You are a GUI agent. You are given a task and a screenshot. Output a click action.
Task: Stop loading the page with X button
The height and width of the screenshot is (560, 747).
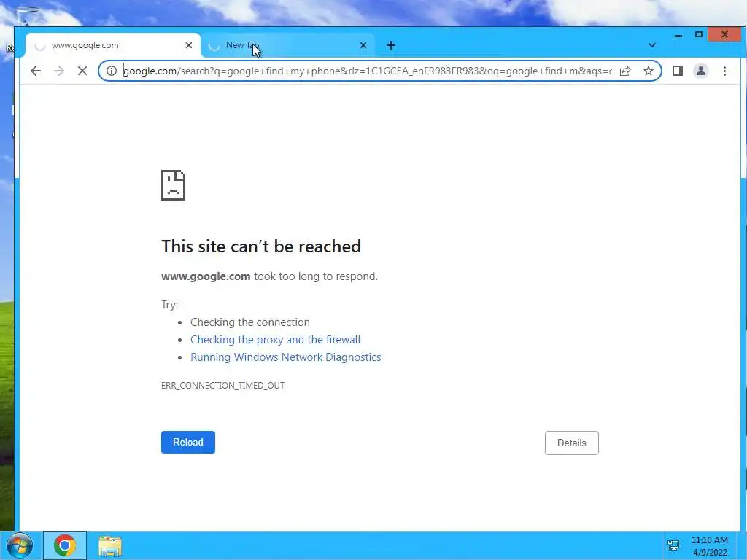click(x=82, y=71)
